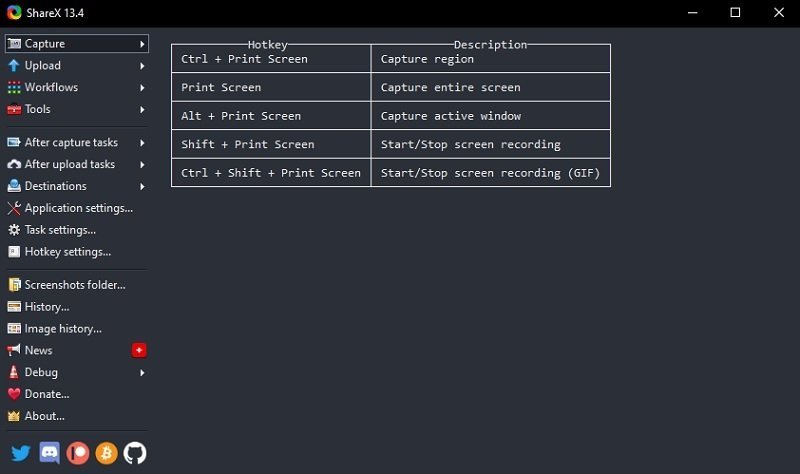Open the Workflows menu
The image size is (800, 474).
[51, 88]
